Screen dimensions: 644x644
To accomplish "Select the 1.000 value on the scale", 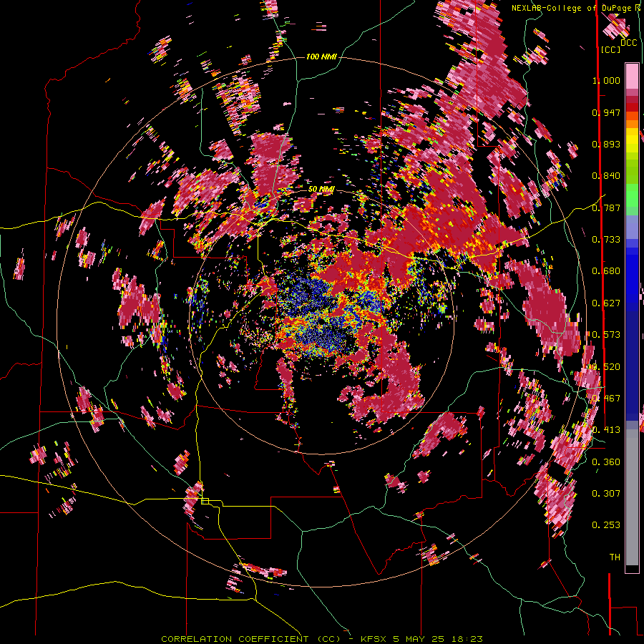I will (606, 80).
